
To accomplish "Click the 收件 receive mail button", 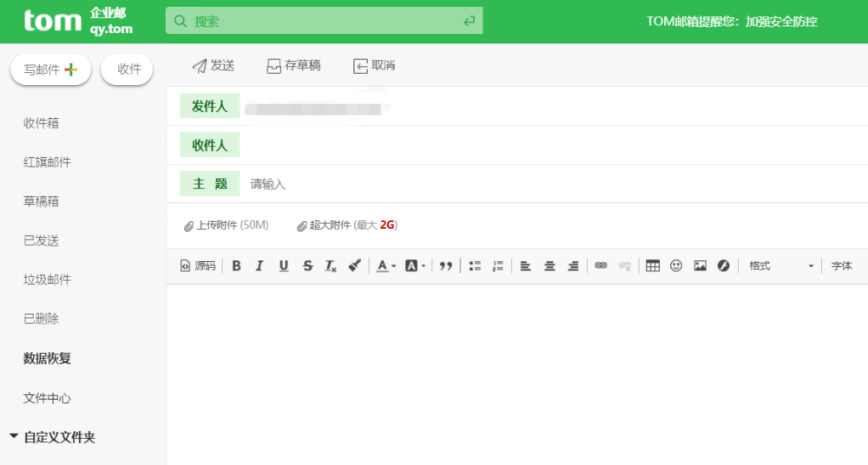I will coord(127,69).
